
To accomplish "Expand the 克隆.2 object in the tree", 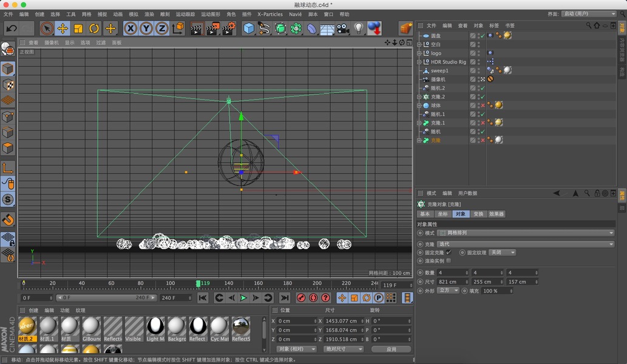I will click(x=419, y=96).
